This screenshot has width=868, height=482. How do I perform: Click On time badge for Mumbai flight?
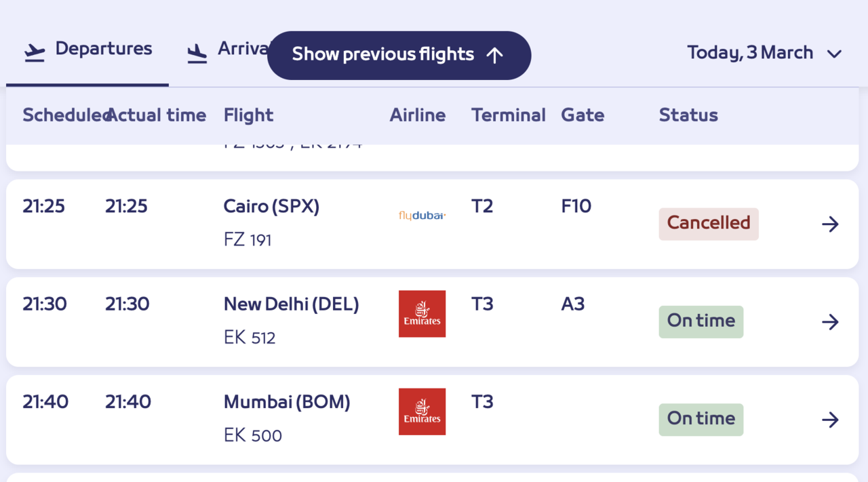701,419
